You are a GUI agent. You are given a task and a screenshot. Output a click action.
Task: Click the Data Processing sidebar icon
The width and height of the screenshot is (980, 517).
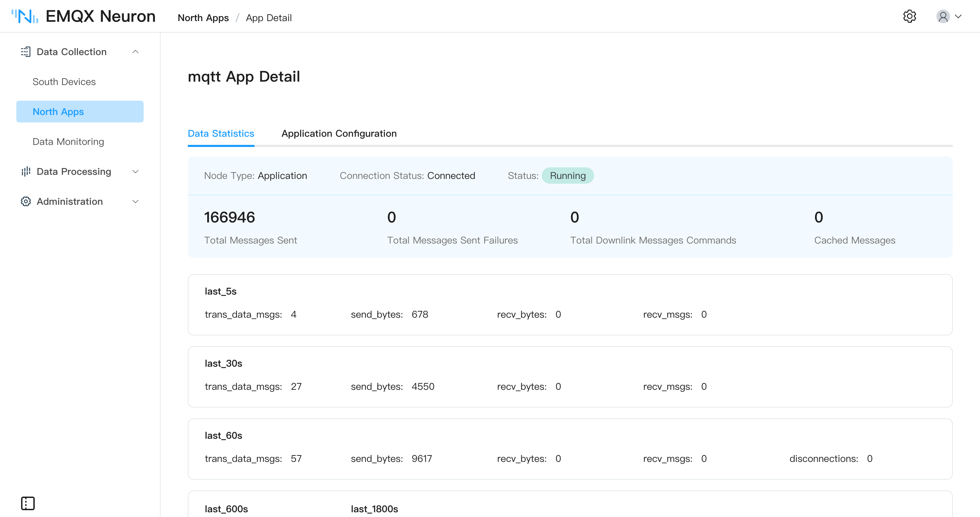[26, 171]
